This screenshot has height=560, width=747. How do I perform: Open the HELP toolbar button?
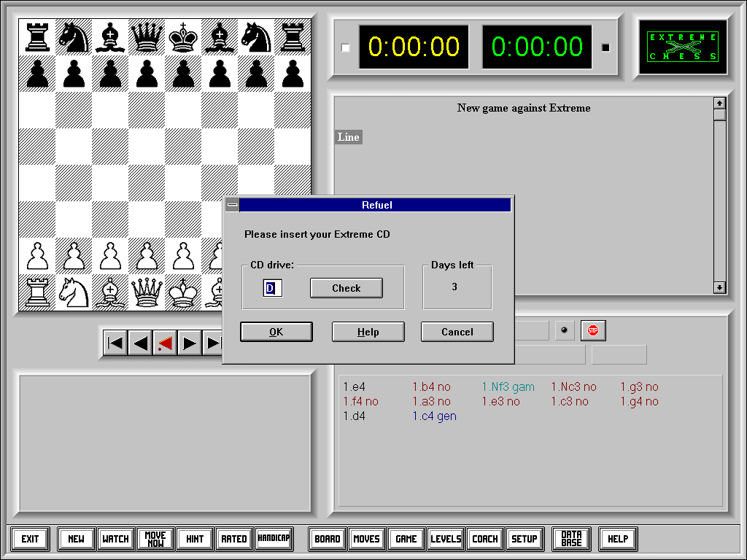click(618, 539)
